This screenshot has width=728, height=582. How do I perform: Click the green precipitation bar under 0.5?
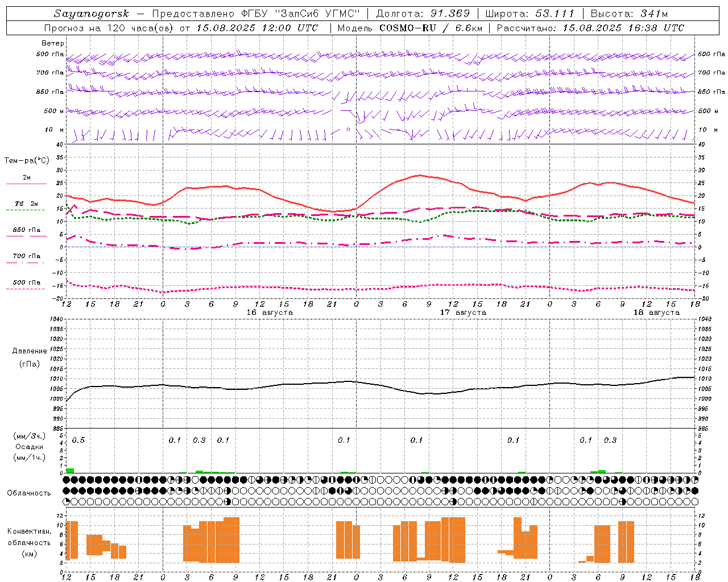point(70,471)
